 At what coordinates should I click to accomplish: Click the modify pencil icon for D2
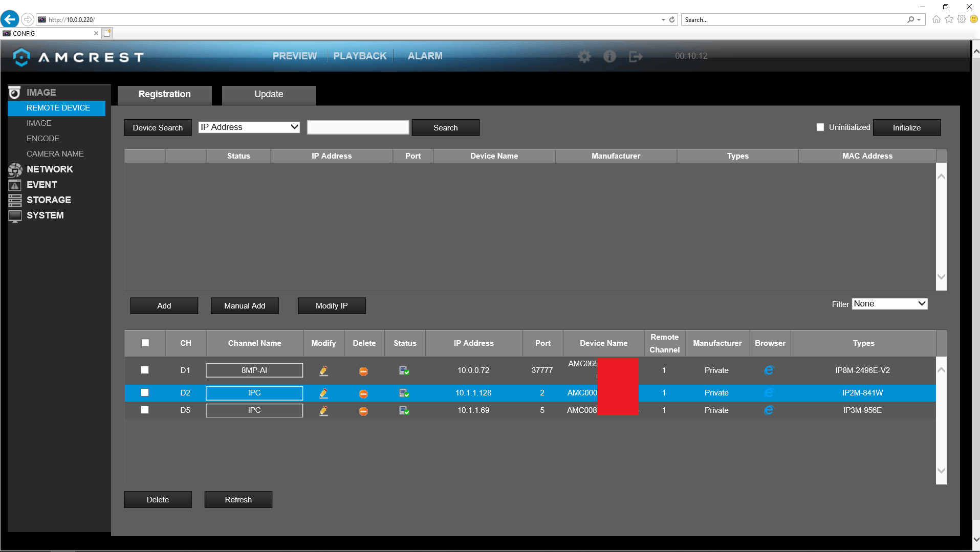click(x=323, y=393)
